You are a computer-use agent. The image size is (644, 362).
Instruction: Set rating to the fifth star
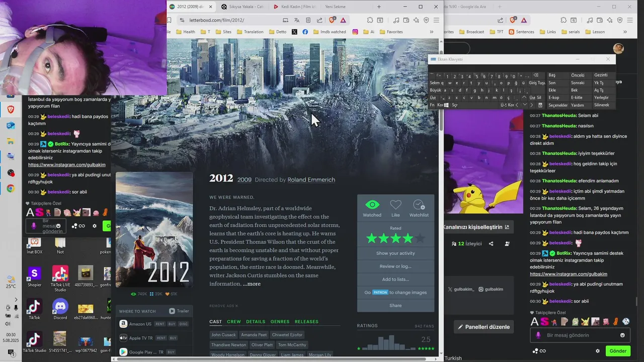pos(420,238)
